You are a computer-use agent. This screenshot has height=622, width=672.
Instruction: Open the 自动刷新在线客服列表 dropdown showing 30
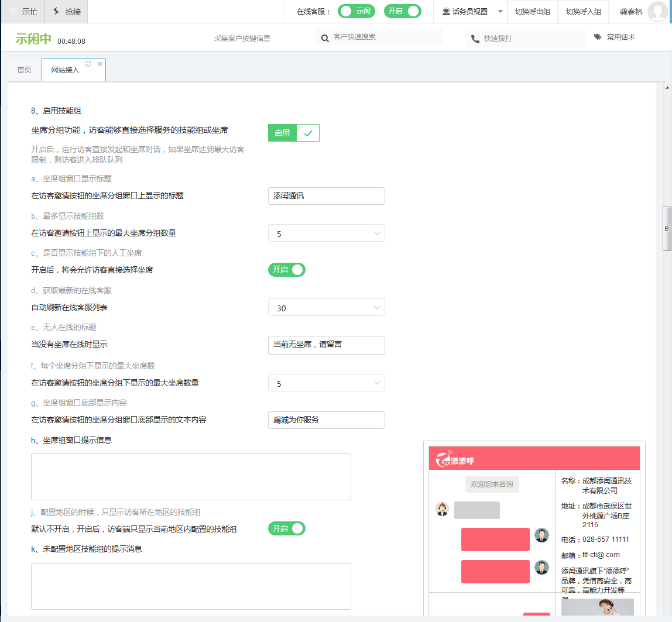(x=326, y=307)
